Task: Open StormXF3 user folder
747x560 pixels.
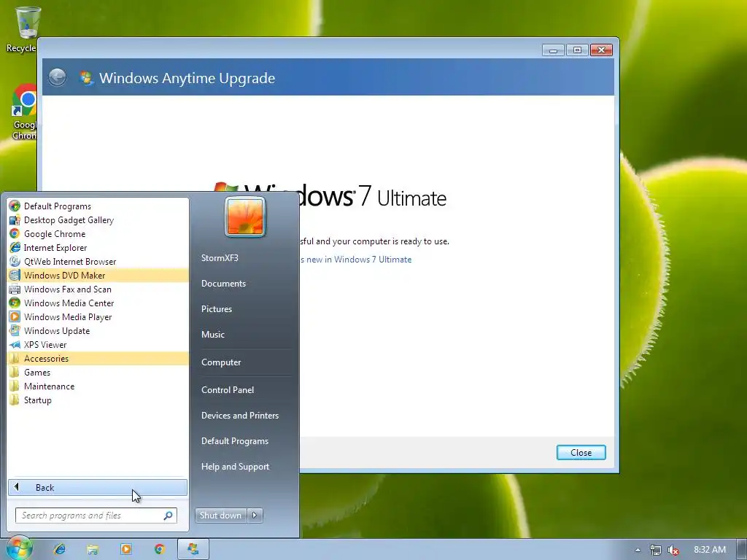Action: [x=220, y=257]
